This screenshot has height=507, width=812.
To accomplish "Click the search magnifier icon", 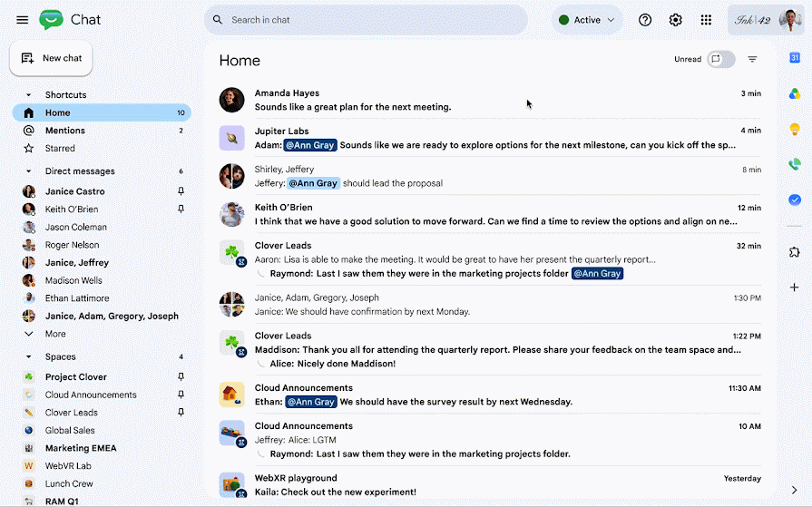I will click(218, 20).
